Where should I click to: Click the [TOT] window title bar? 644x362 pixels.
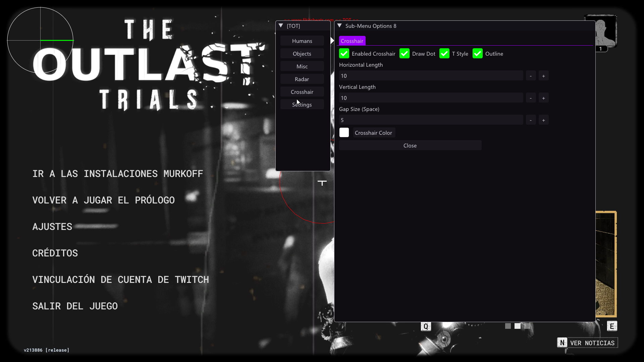coord(303,26)
